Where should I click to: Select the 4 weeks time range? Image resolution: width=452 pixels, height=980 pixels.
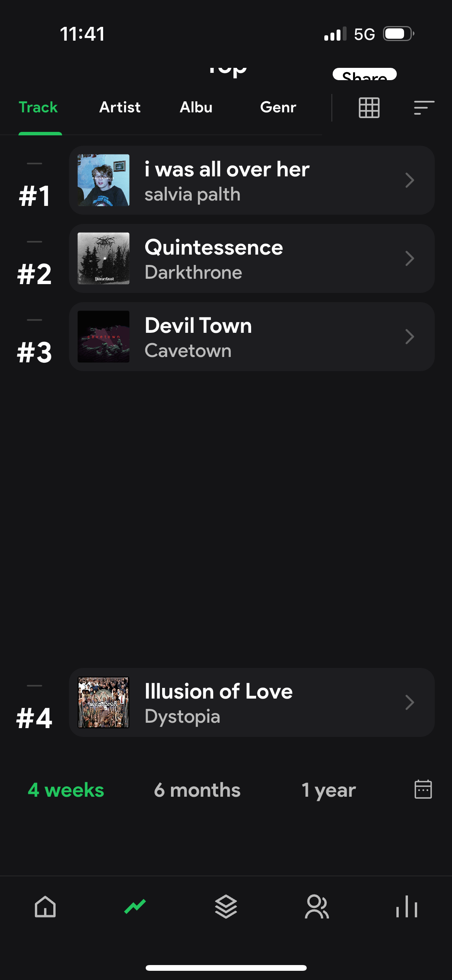[x=66, y=790]
